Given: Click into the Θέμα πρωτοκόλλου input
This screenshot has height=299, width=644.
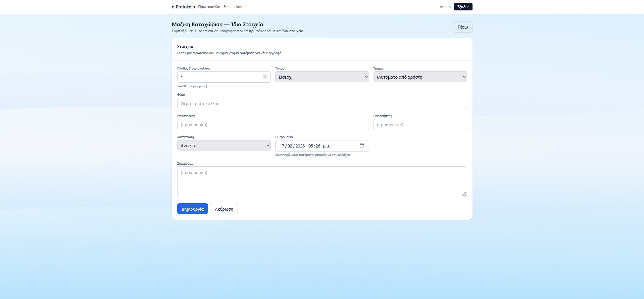Looking at the screenshot, I should pos(322,103).
